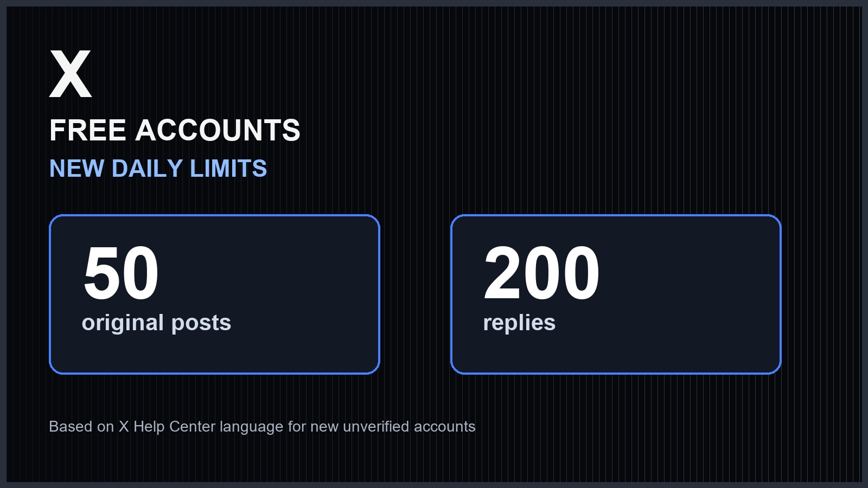Click the footer note about X Help Center
The height and width of the screenshot is (488, 868).
262,427
